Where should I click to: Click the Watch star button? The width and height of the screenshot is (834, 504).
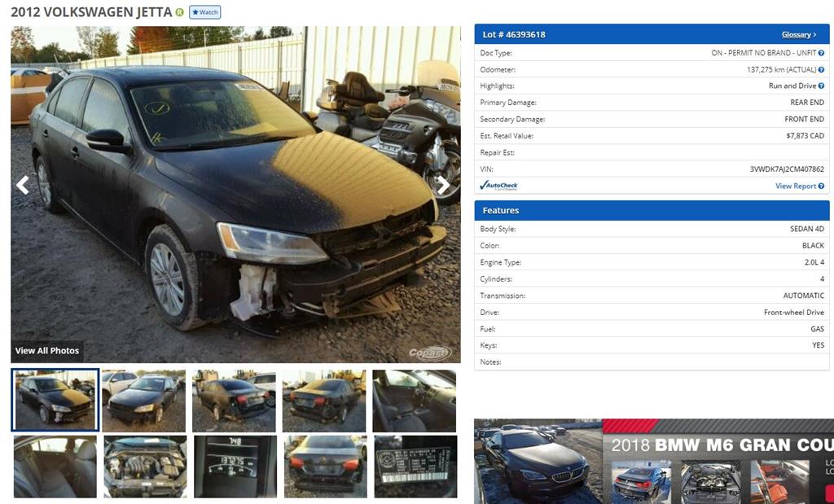pos(204,12)
